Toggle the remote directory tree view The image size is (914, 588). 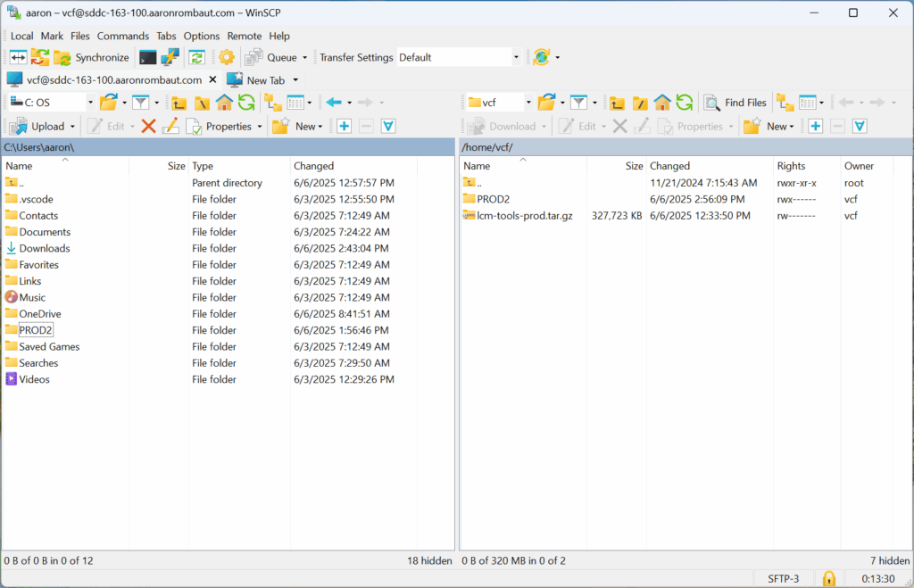point(785,103)
